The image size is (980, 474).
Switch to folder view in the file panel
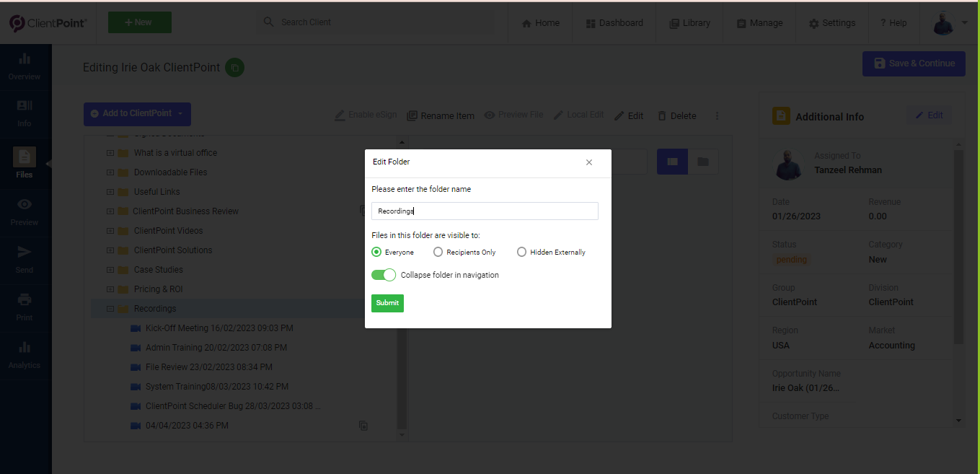(703, 162)
